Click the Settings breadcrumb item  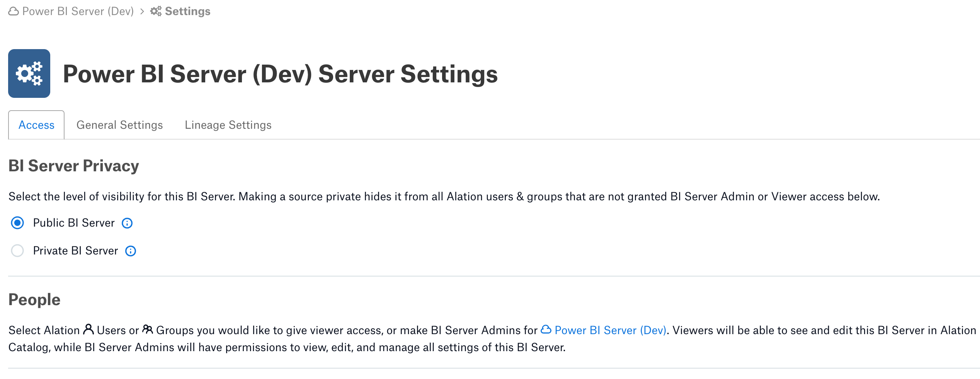[x=187, y=11]
